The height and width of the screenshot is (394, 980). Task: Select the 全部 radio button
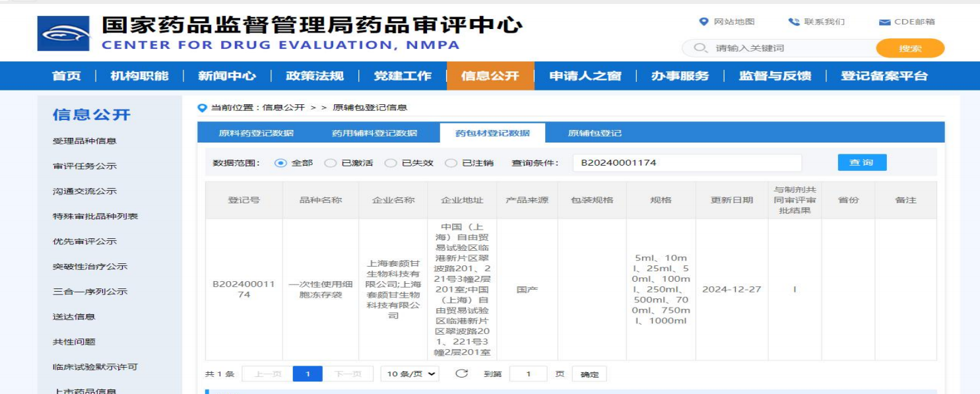280,163
